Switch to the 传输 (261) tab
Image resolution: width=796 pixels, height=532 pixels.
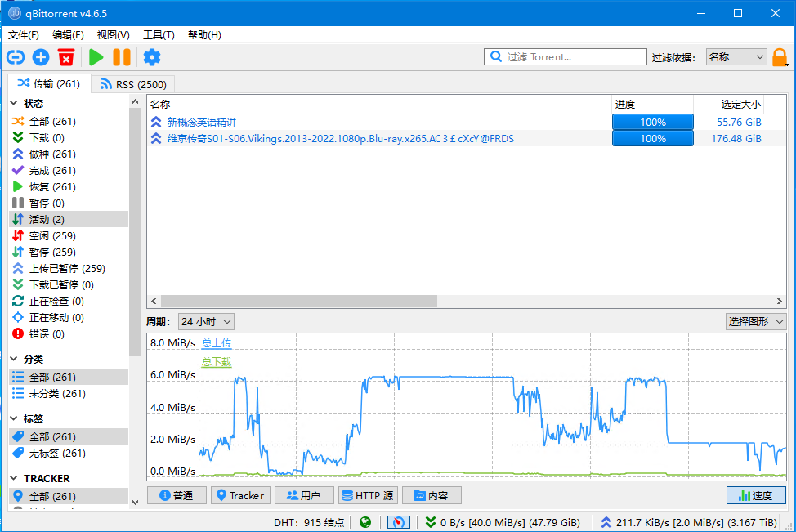pyautogui.click(x=49, y=83)
